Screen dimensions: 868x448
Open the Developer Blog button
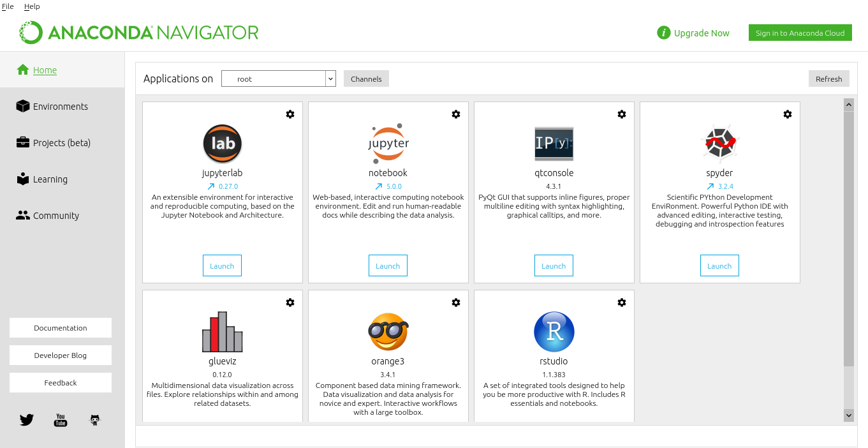click(61, 355)
